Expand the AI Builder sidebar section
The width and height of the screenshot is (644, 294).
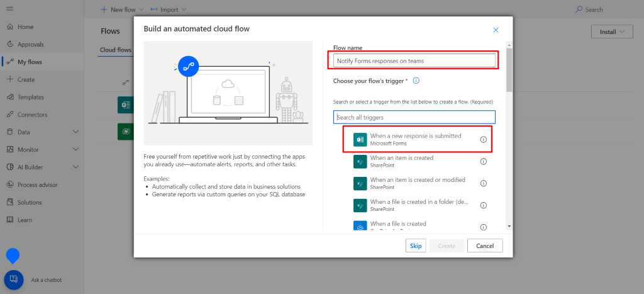pyautogui.click(x=75, y=167)
